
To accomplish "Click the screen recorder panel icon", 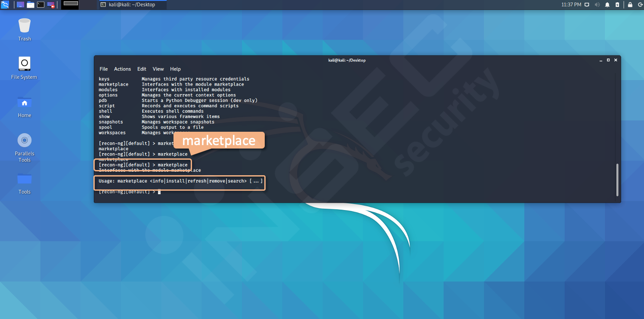I will pos(51,5).
